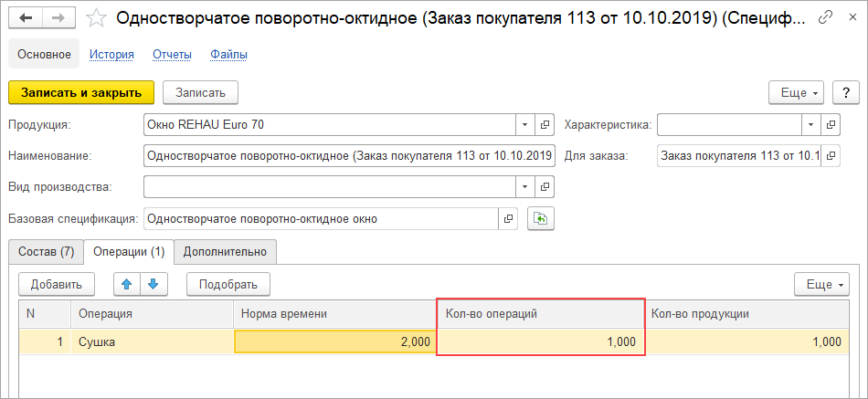Move the operation row down
Viewport: 868px width, 399px height.
tap(153, 284)
